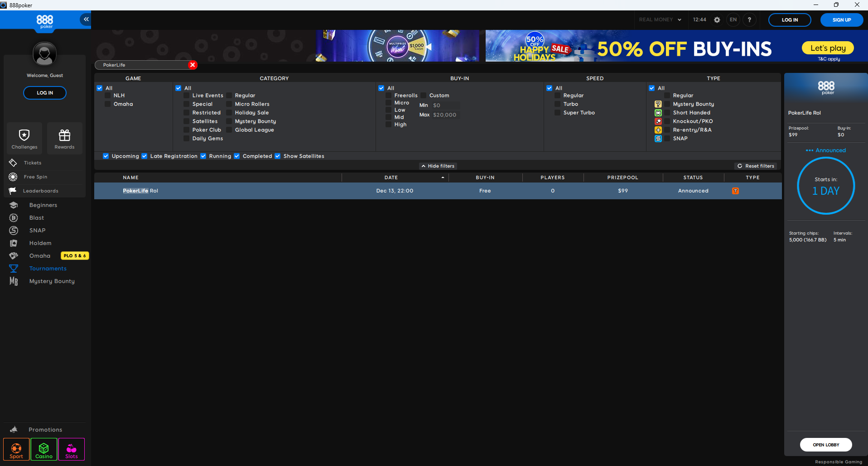Screen dimensions: 868x466
Task: Open the help question mark icon
Action: [749, 19]
